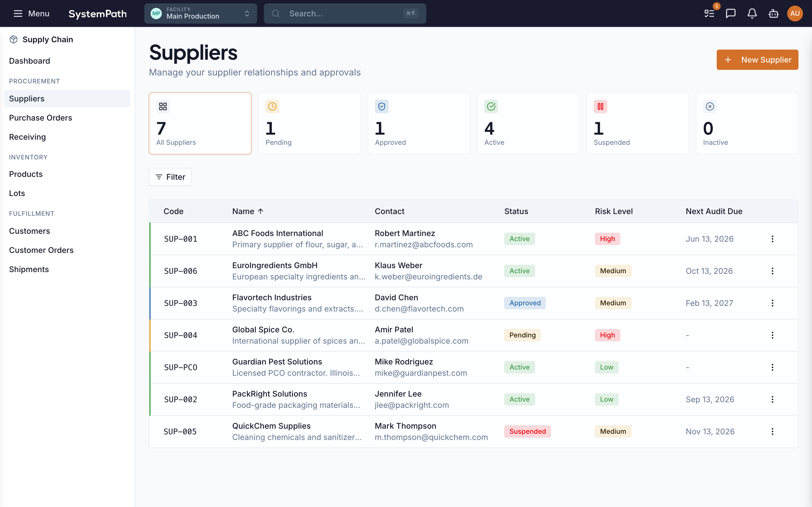Open Shipments in sidebar
This screenshot has width=812, height=507.
[x=29, y=269]
